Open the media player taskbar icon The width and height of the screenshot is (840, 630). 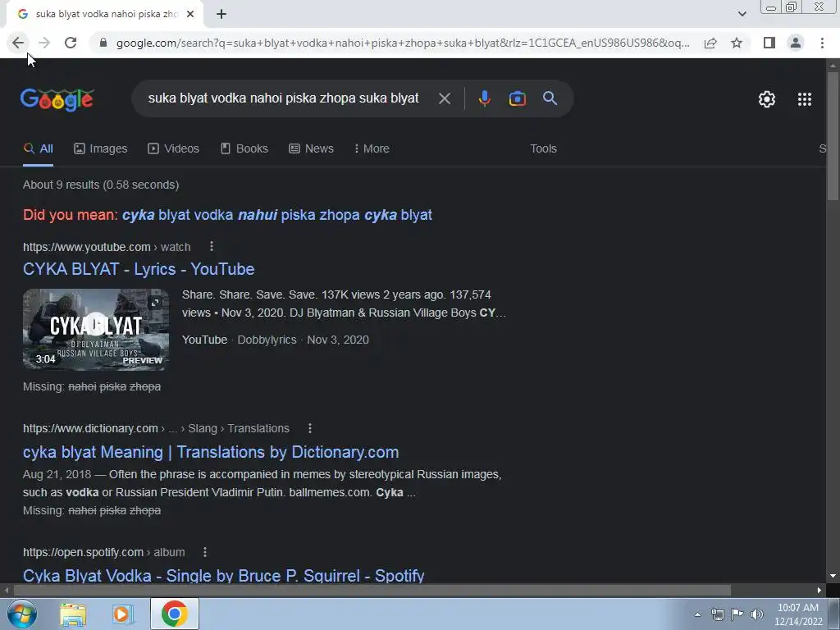click(x=123, y=614)
